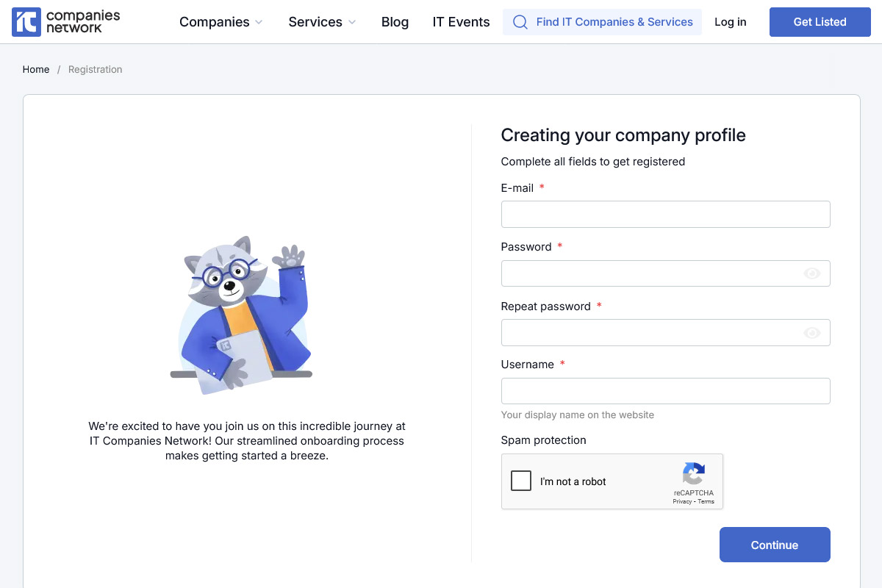Open reCAPTCHA Privacy link
882x588 pixels.
682,501
